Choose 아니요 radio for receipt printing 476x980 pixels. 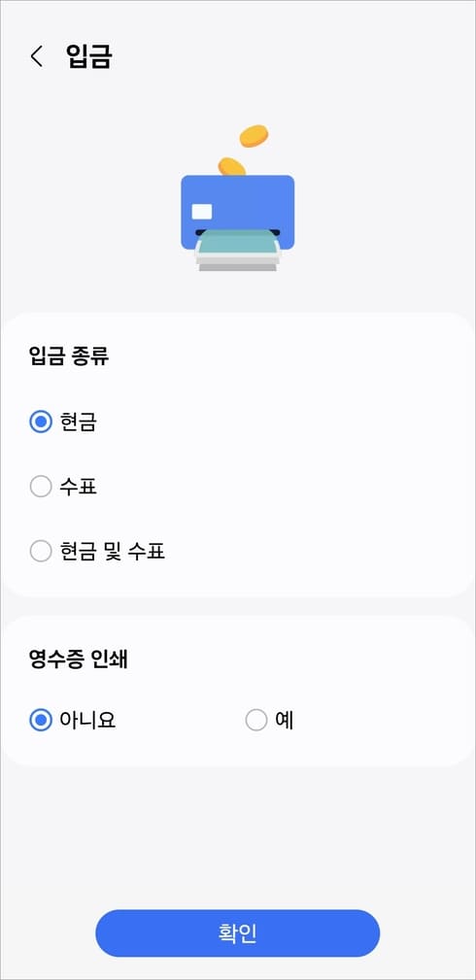[41, 720]
